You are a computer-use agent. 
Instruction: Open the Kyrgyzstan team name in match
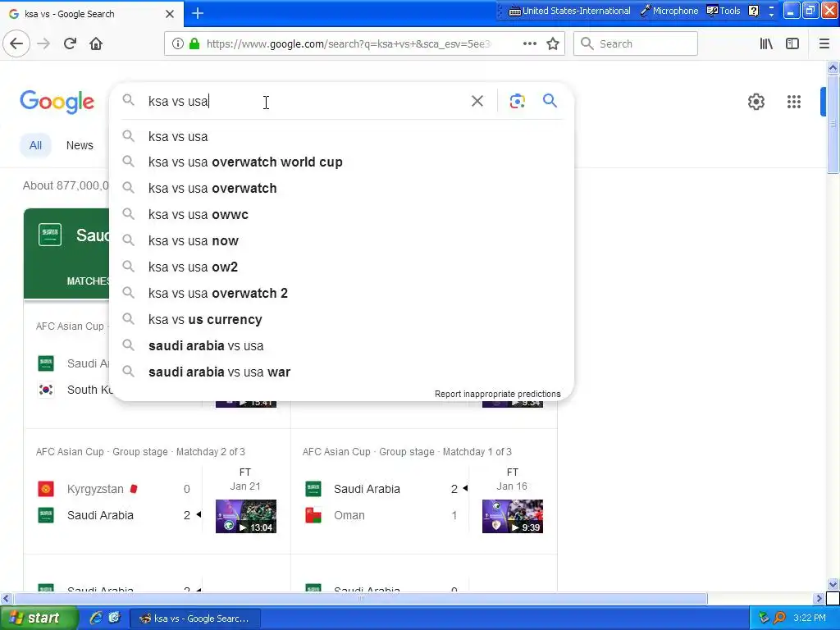pyautogui.click(x=95, y=489)
